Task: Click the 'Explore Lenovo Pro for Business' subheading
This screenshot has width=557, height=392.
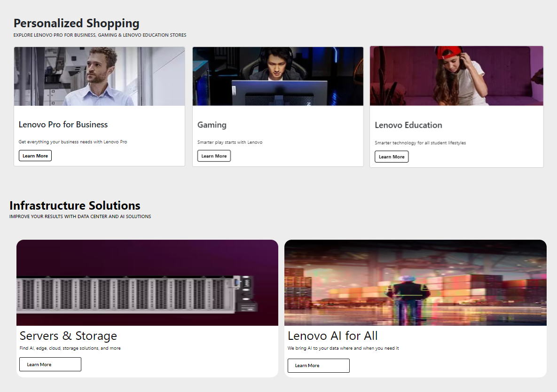Action: 100,35
